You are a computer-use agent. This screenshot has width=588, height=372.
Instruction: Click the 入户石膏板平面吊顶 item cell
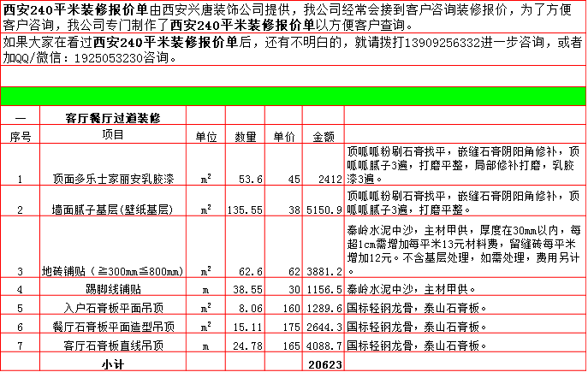113,308
